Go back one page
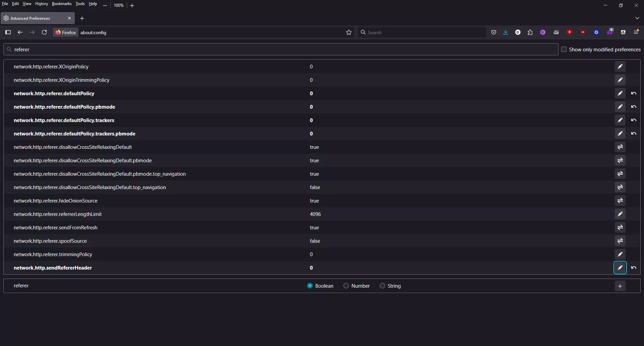Screen dimensions: 644x346 click(x=20, y=32)
